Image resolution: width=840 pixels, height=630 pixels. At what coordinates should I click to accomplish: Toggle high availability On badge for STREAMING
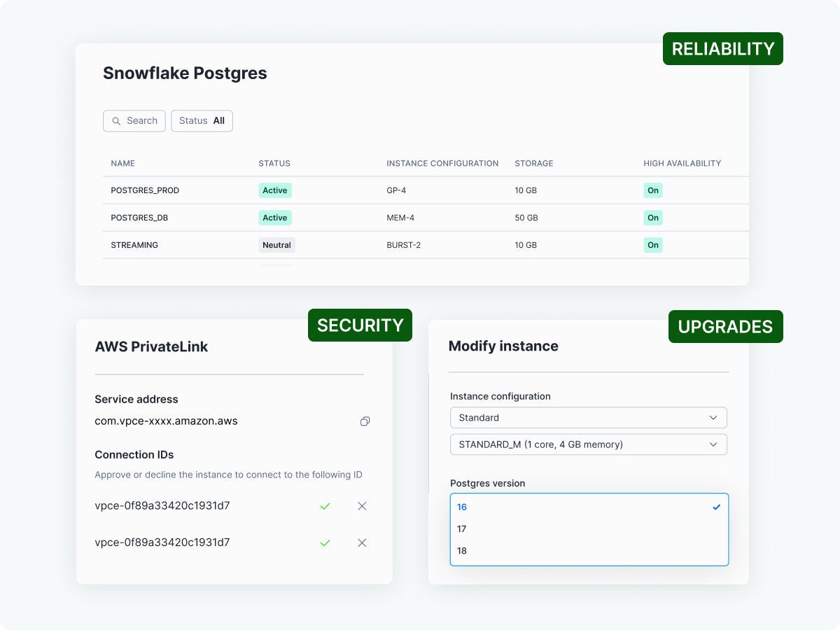[652, 245]
